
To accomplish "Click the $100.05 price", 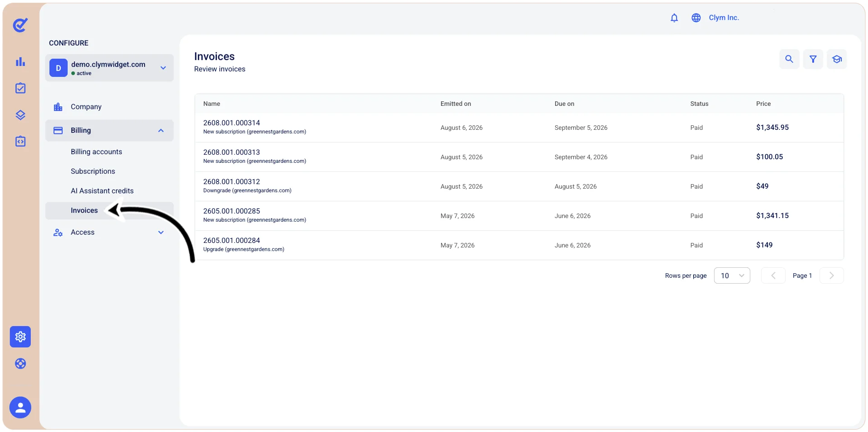I will tap(769, 157).
